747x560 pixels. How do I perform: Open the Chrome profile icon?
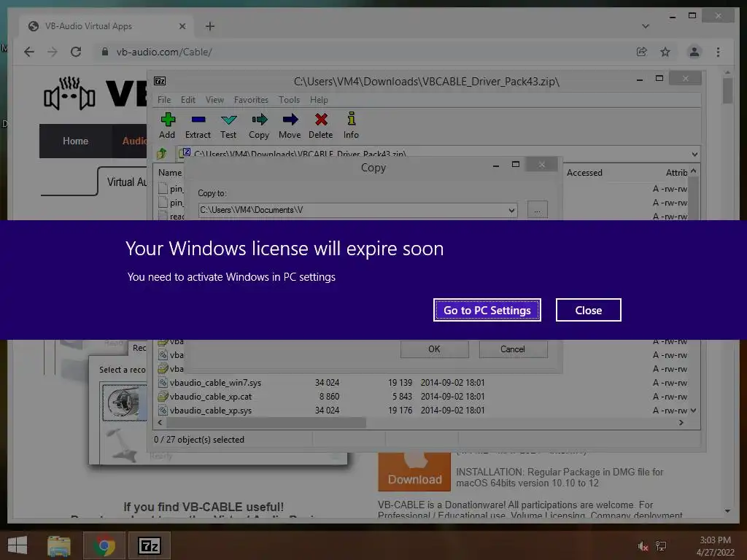click(694, 52)
